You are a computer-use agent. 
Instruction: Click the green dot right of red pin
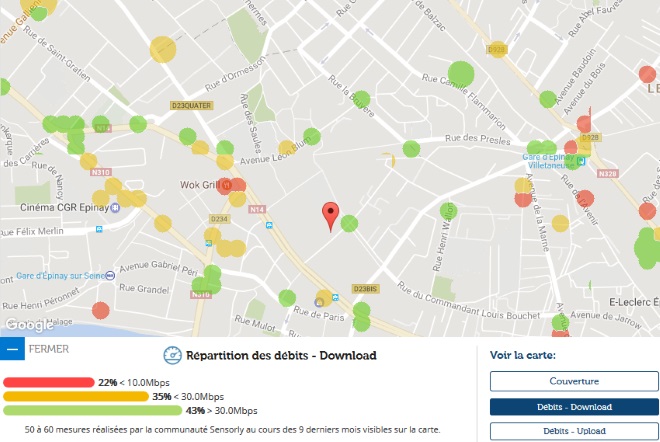[x=349, y=223]
